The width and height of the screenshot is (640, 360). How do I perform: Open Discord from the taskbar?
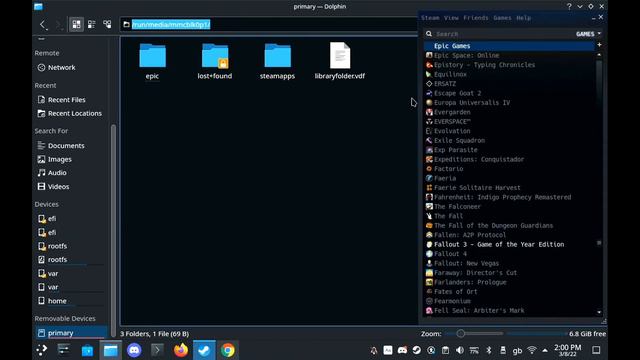coord(134,350)
